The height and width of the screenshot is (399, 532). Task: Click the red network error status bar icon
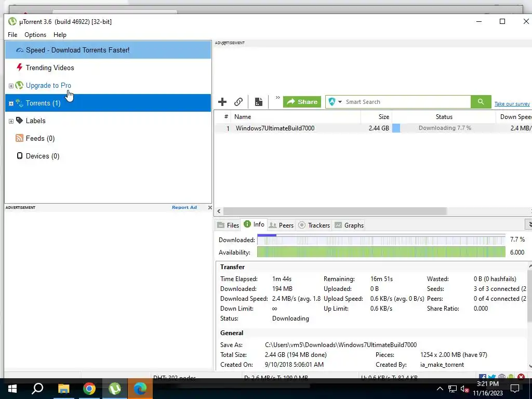click(x=521, y=377)
